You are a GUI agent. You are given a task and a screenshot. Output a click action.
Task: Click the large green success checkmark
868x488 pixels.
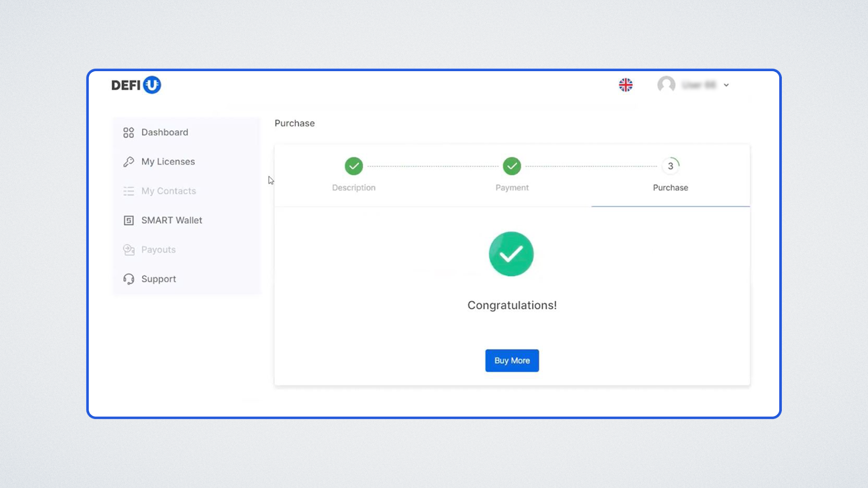pyautogui.click(x=511, y=254)
